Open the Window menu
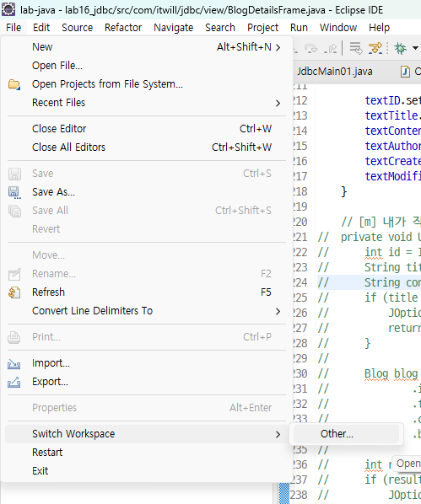This screenshot has width=421, height=504. (338, 28)
